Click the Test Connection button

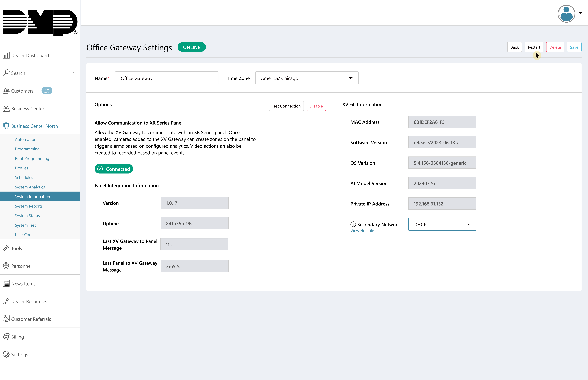click(x=286, y=106)
